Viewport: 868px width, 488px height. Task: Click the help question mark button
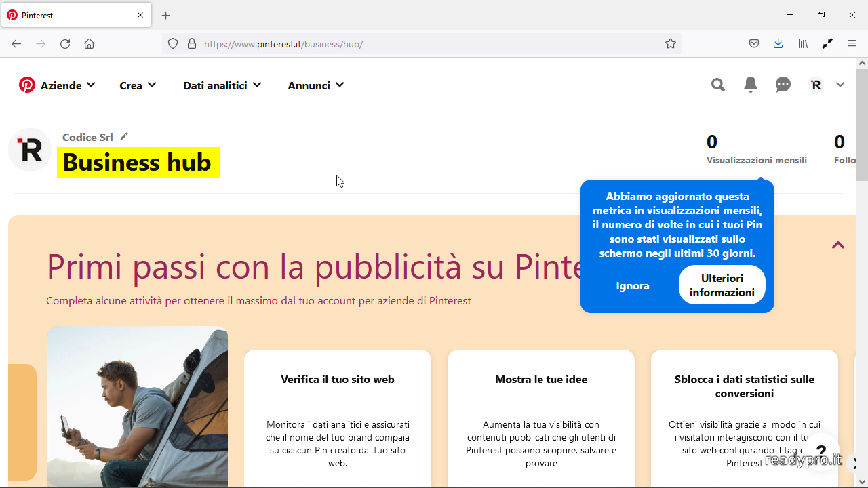[821, 451]
